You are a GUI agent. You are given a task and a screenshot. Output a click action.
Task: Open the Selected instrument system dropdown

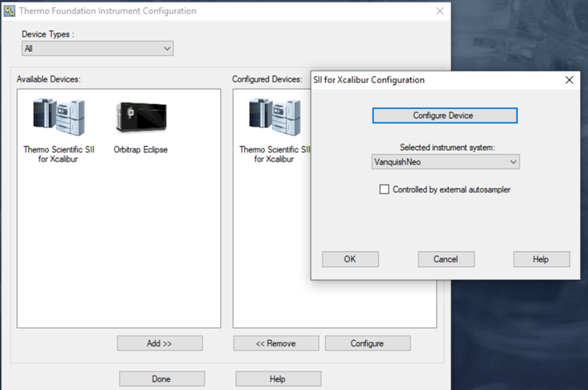point(446,162)
